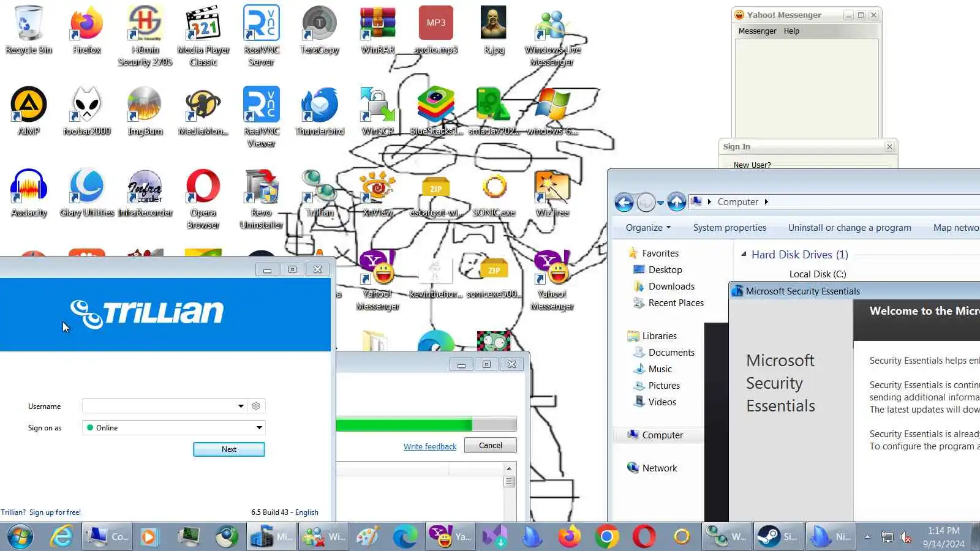Expand the Computer breadcrumb arrow
Screen dimensions: 980x551
(766, 202)
